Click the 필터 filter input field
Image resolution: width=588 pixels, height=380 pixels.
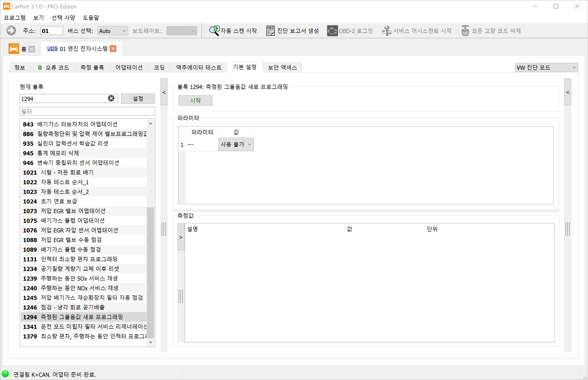88,111
